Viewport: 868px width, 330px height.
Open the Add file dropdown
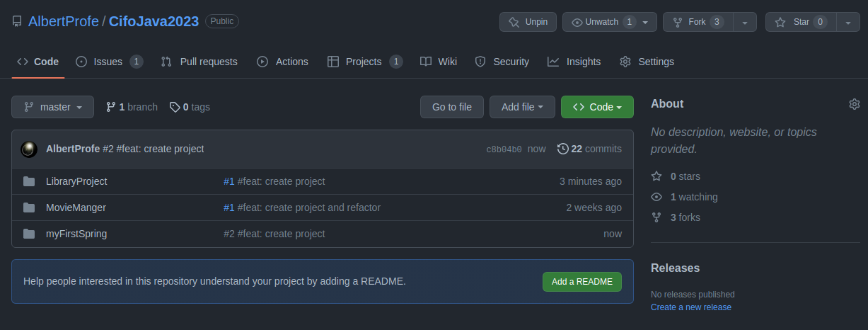tap(522, 107)
